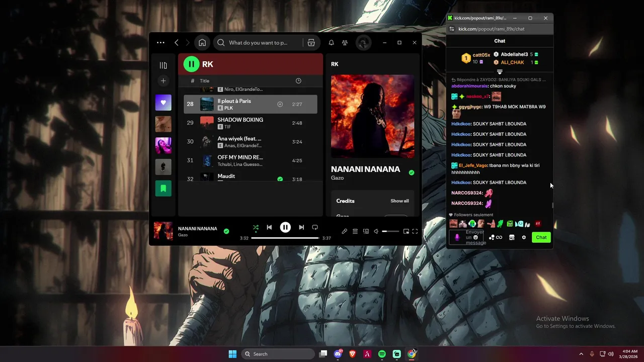
Task: Mute Spotify volume
Action: [x=376, y=231]
